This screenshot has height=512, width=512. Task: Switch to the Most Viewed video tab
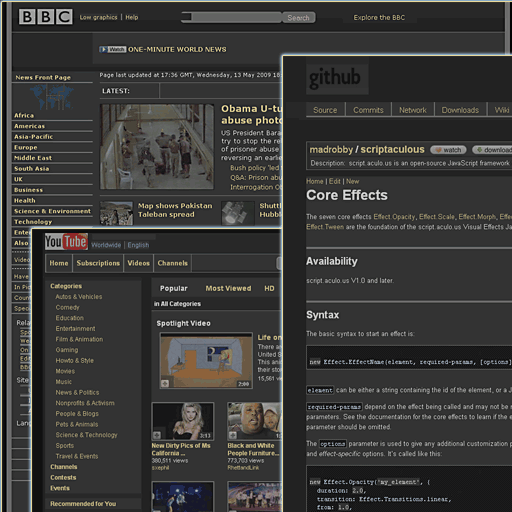228,288
